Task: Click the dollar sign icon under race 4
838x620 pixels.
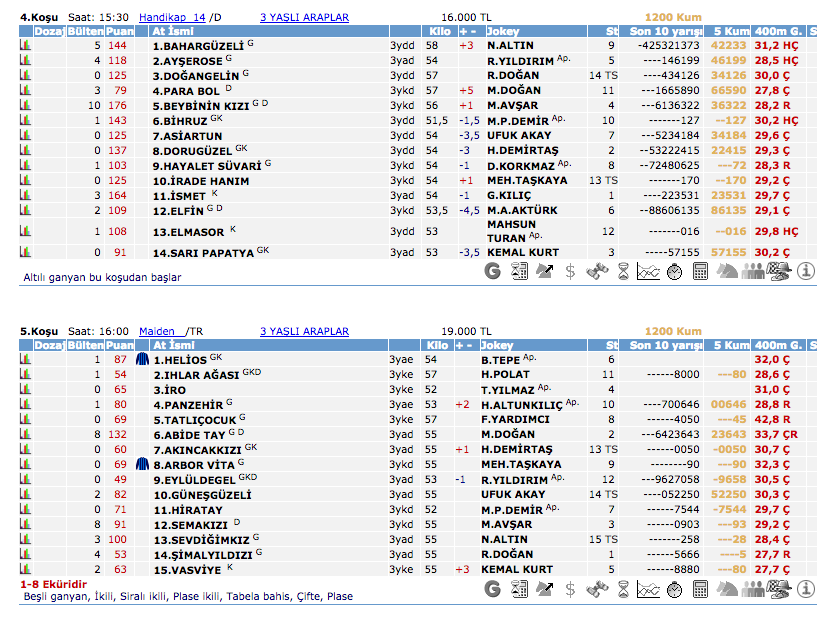Action: click(571, 271)
